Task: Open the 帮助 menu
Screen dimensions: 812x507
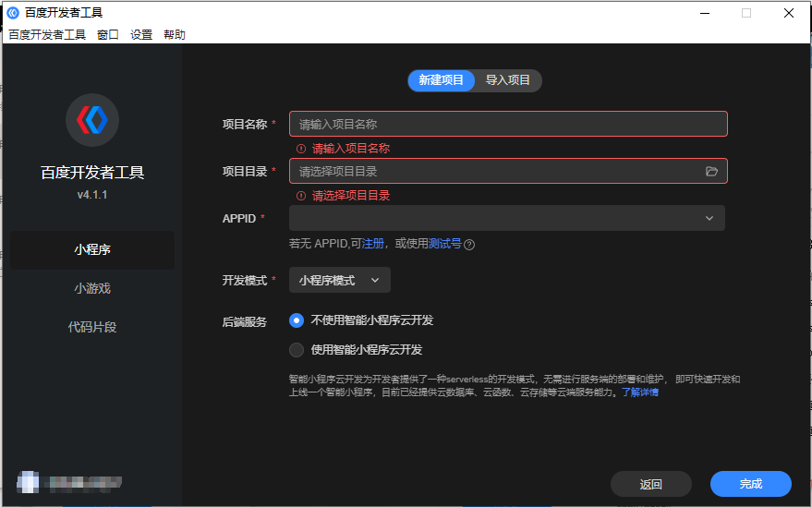Action: pos(175,35)
